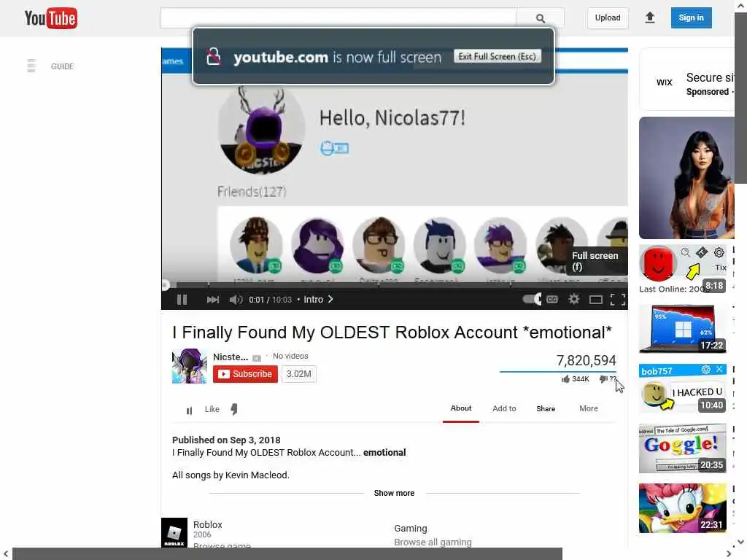
Task: Open the guide hamburger menu icon
Action: click(31, 66)
